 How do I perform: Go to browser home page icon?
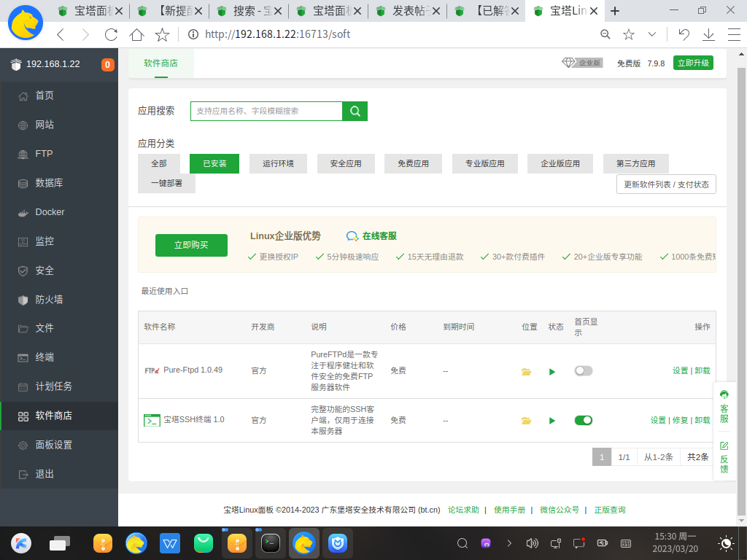point(136,34)
